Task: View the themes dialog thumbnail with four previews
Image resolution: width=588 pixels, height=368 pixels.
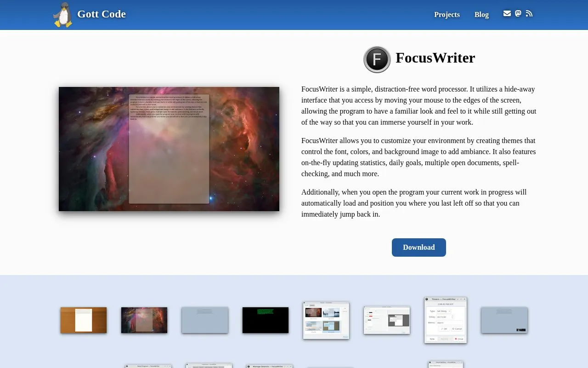Action: point(326,320)
